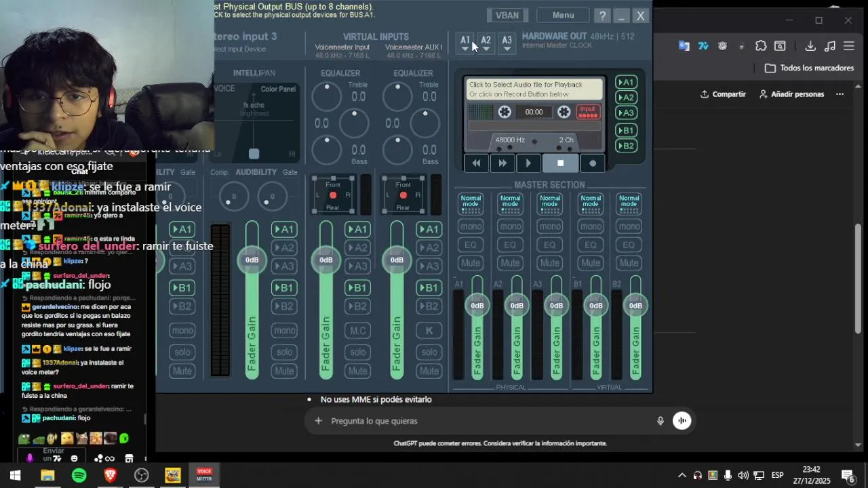Click Voicemeeter AUX strip fader gain knob
The image size is (868, 488).
coord(397,260)
